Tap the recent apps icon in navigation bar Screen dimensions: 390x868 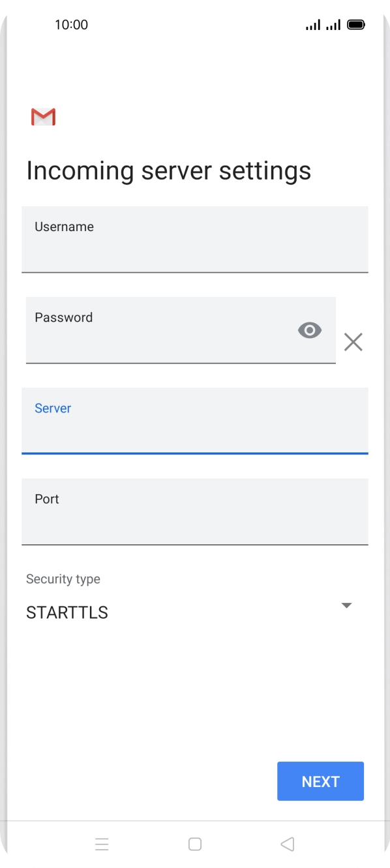tap(102, 844)
